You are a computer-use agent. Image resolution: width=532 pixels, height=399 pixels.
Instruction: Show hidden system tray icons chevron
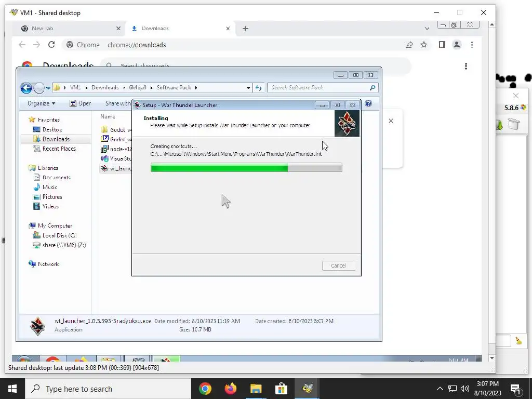(440, 389)
